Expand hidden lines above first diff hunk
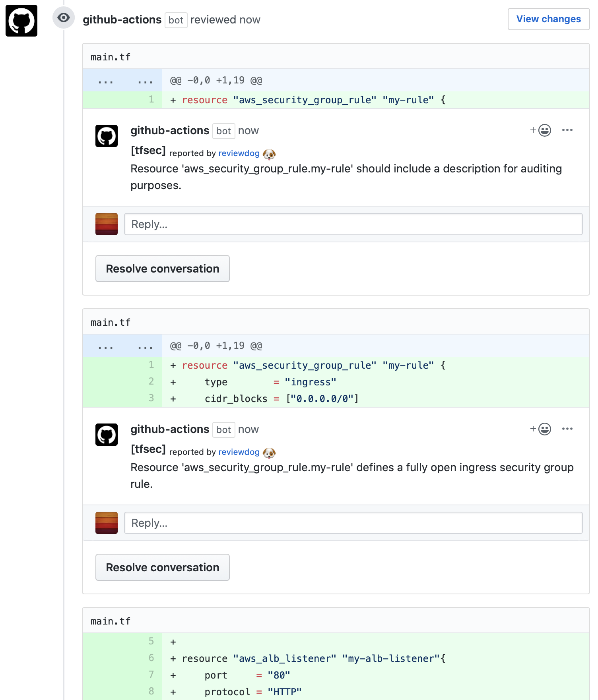This screenshot has height=700, width=598. [122, 80]
